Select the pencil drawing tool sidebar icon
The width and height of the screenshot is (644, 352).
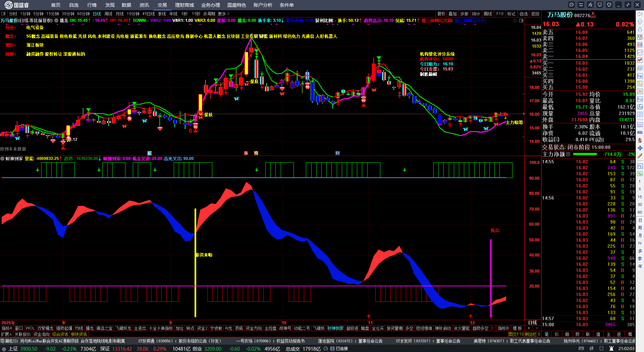tap(640, 156)
